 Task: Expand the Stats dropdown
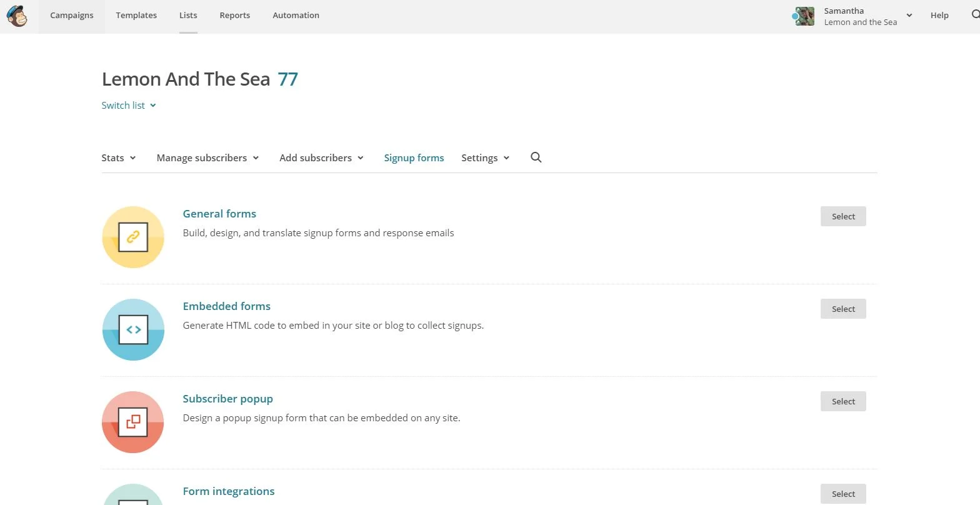(x=119, y=157)
